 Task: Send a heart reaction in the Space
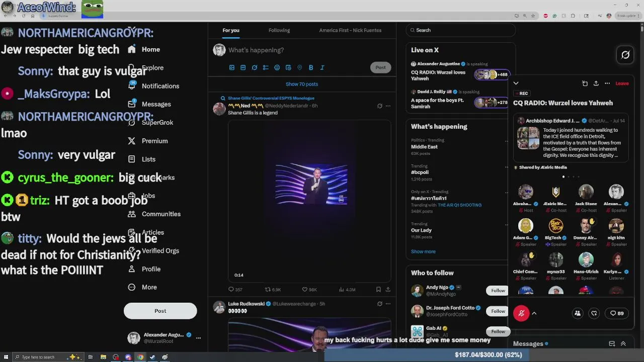coord(594,313)
